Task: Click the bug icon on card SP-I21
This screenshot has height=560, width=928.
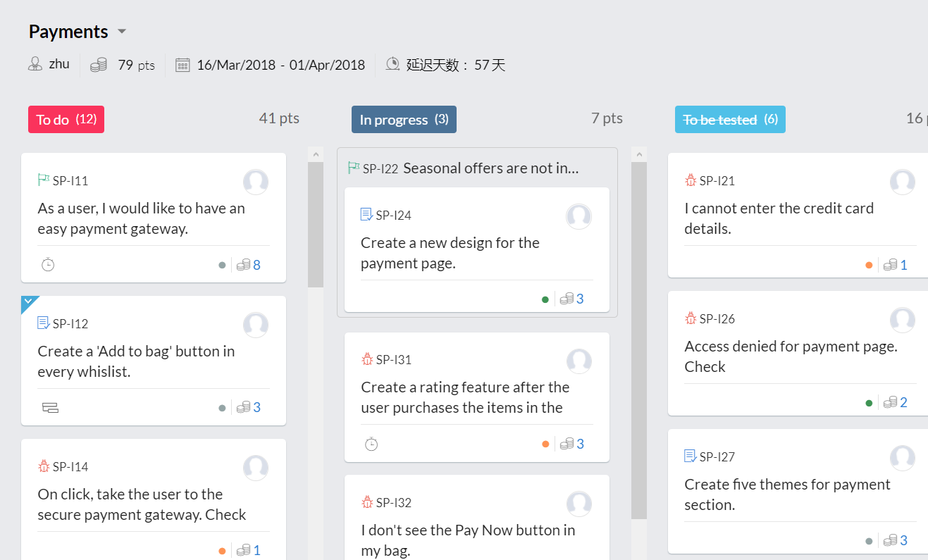Action: (691, 181)
